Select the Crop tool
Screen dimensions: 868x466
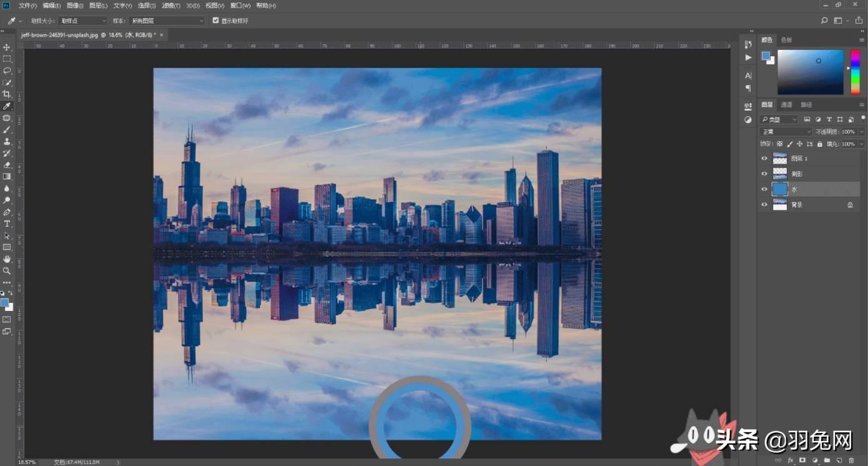pos(7,94)
